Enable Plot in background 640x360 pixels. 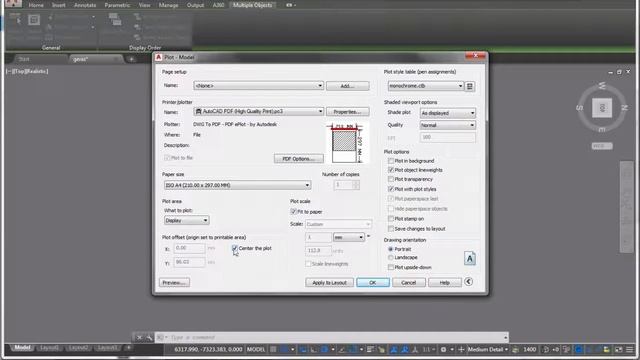pyautogui.click(x=391, y=161)
